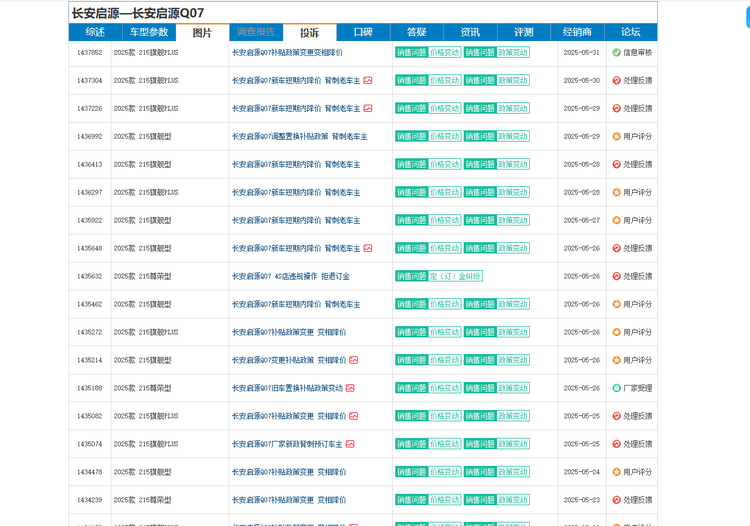Open 长安启源Q07变更补贴政策 变相降价 link
750x526 pixels.
tap(289, 360)
